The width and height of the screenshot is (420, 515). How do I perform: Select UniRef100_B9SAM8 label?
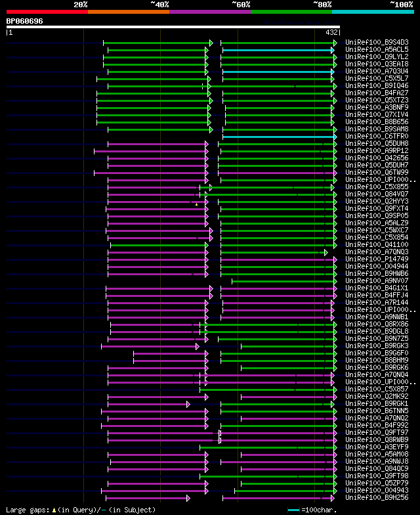click(x=377, y=129)
